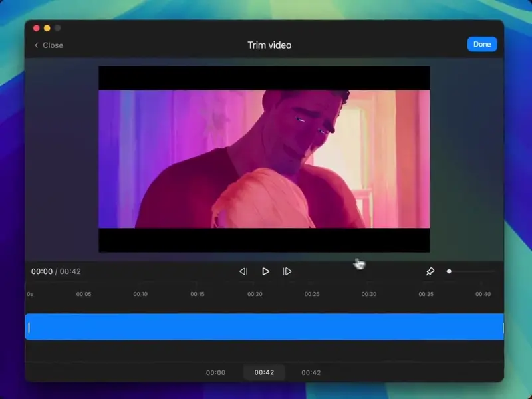Click the highlighted duration field 00:42
Viewport: 532px width, 399px height.
click(x=264, y=372)
